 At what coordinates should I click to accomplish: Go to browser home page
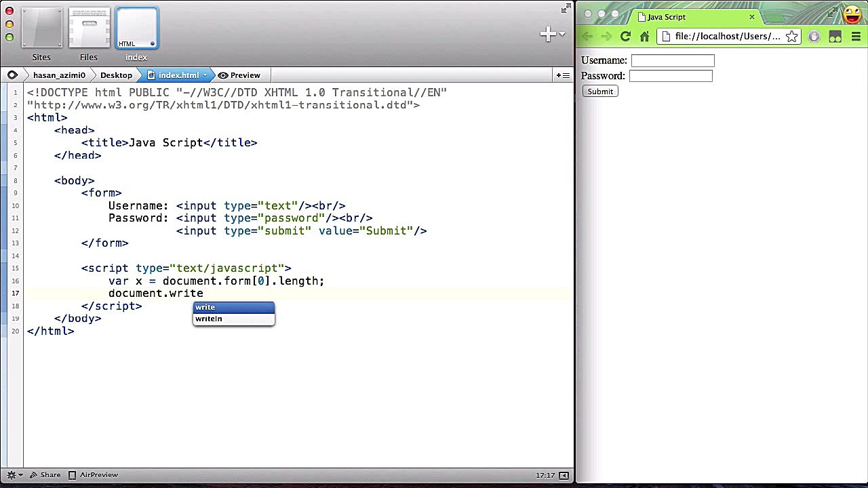(644, 37)
